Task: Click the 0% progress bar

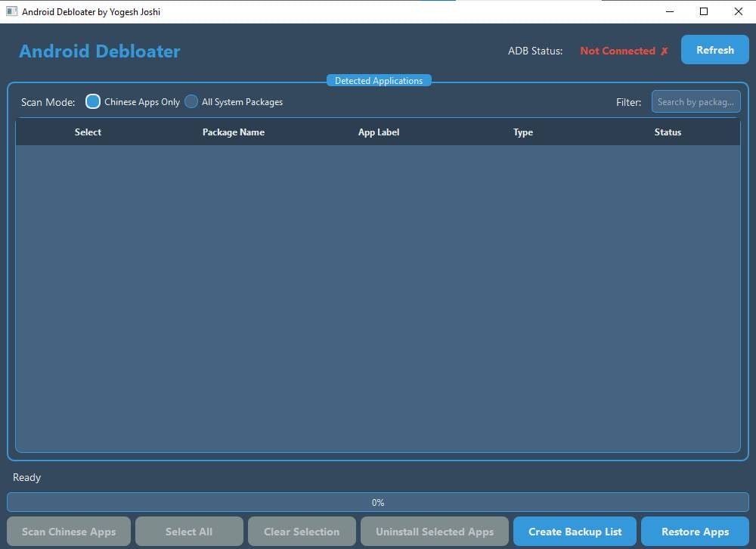Action: (378, 502)
